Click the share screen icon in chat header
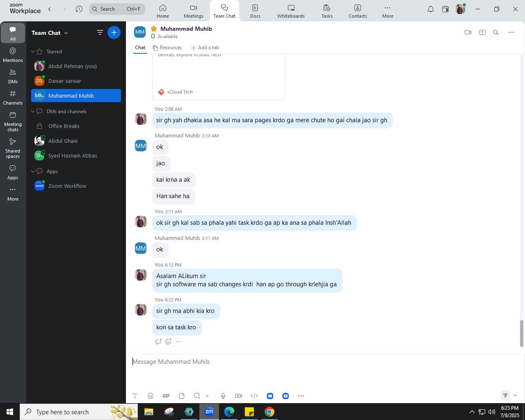This screenshot has height=420, width=525. (482, 32)
